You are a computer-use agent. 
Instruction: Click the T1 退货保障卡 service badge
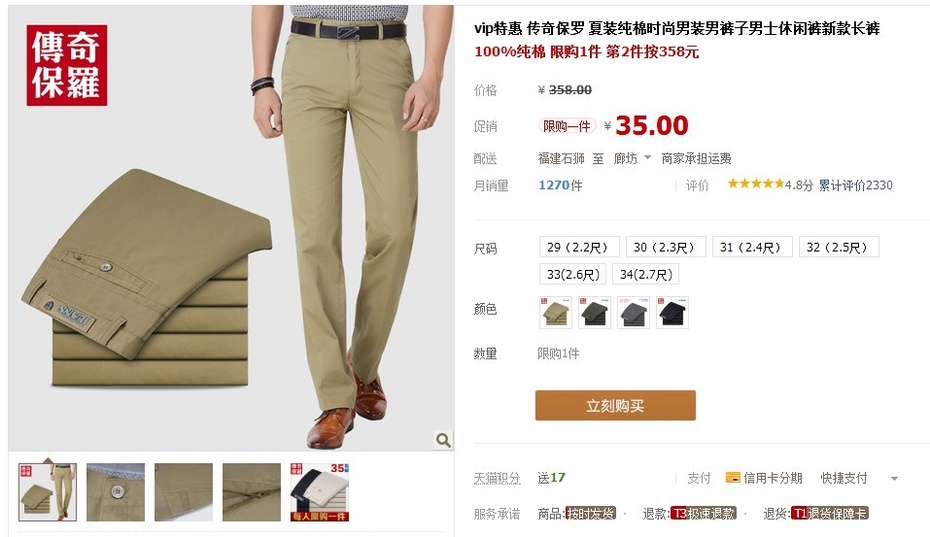(x=830, y=513)
